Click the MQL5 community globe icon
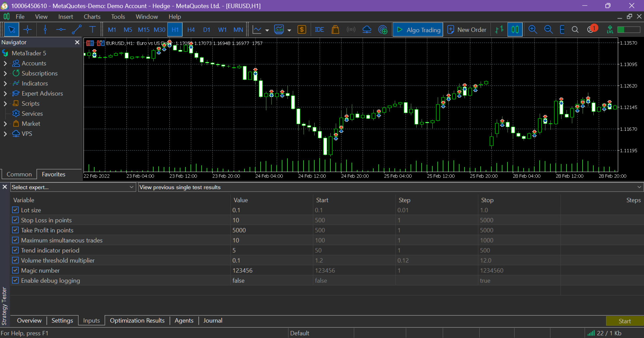The image size is (644, 338). point(383,30)
